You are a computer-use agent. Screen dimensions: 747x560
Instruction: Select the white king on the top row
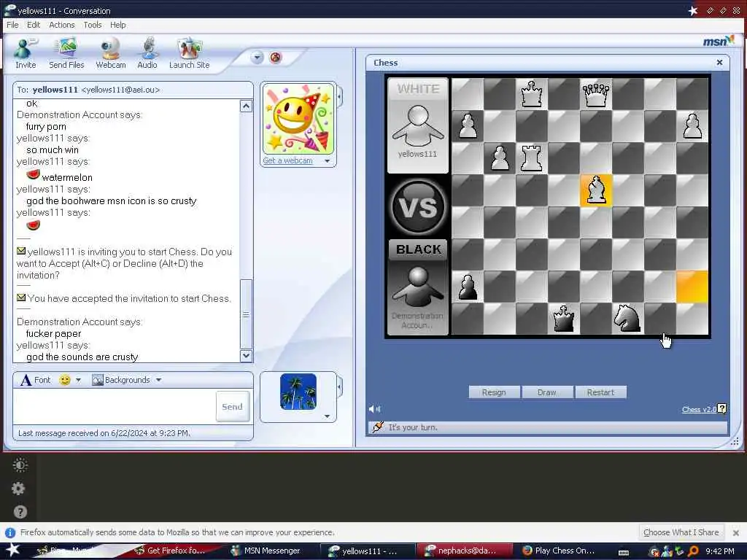531,94
